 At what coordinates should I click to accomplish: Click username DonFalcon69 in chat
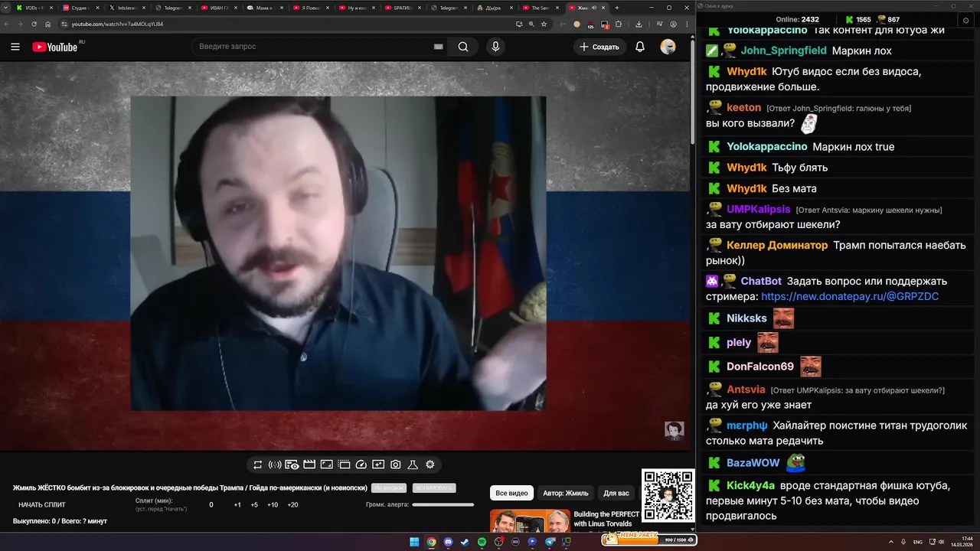760,367
